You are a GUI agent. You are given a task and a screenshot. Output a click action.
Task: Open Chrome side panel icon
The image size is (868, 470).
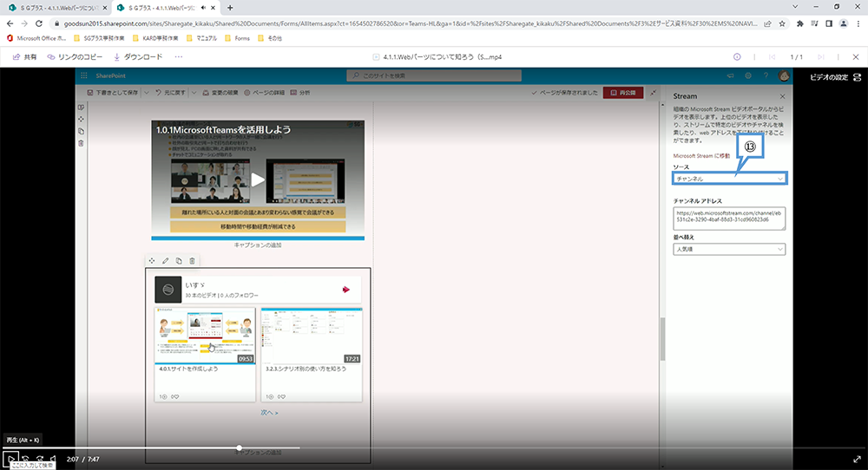tap(829, 23)
